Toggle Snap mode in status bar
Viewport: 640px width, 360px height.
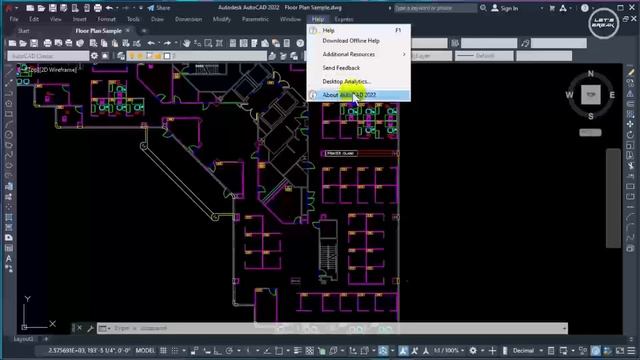[x=175, y=351]
